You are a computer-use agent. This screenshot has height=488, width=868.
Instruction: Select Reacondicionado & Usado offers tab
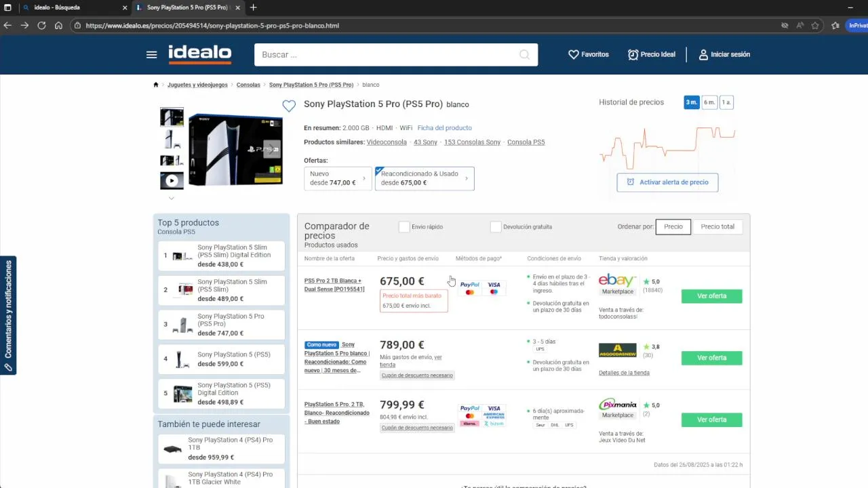(425, 178)
